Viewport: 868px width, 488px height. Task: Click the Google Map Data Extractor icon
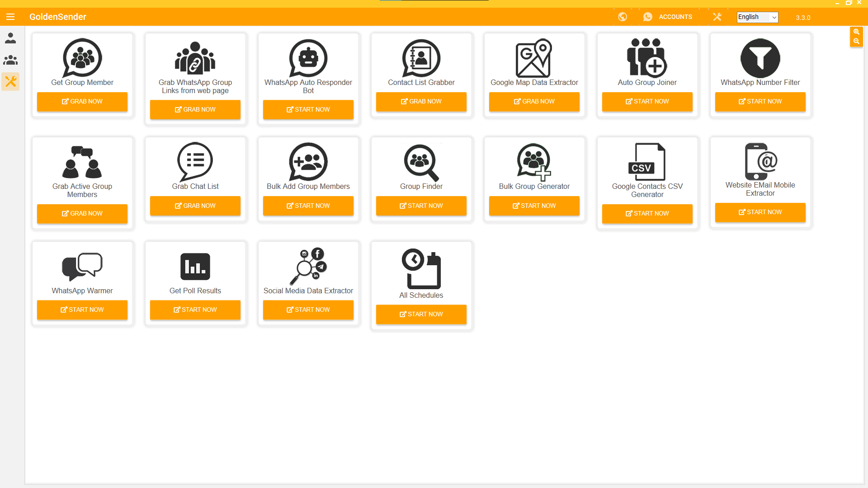coord(534,58)
